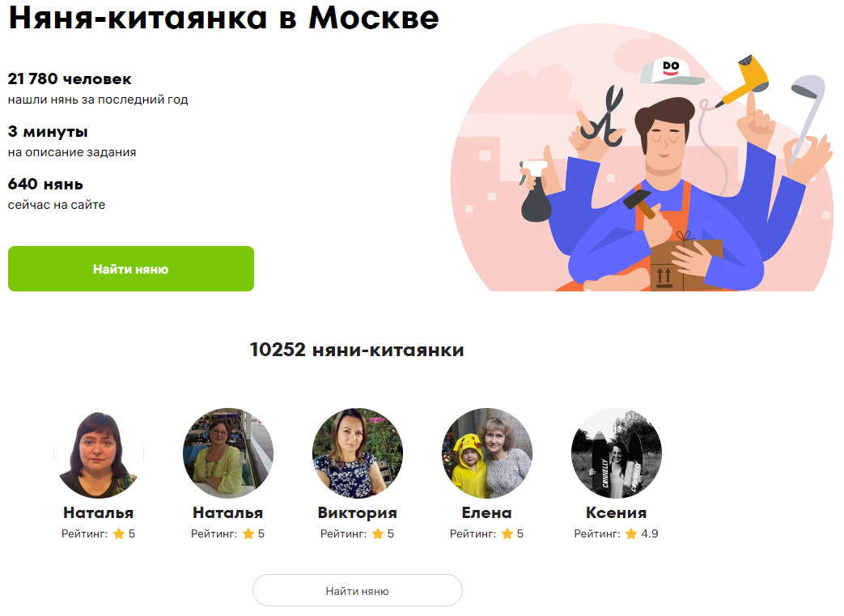Screen dimensions: 844x616
Task: Click the white DO cap in illustration
Action: pos(669,70)
